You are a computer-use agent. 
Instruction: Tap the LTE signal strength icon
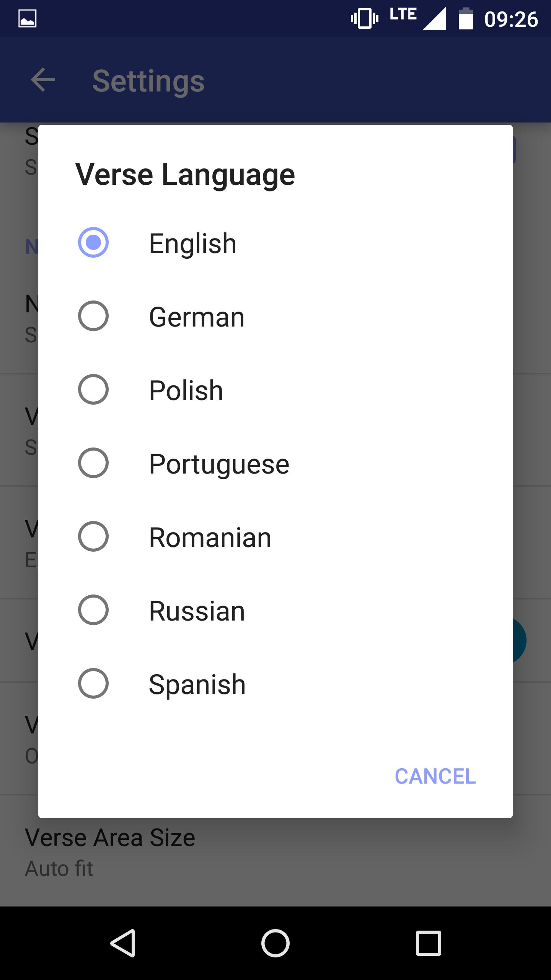tap(419, 18)
